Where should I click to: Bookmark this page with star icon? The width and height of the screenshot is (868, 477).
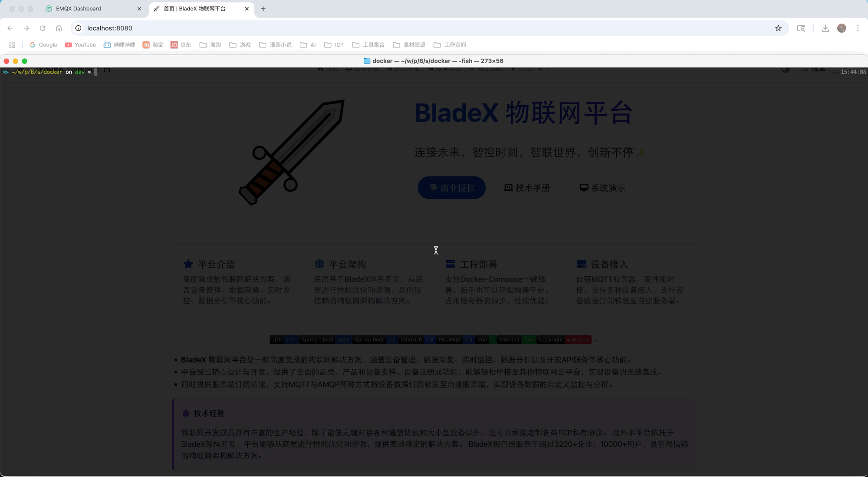(778, 28)
